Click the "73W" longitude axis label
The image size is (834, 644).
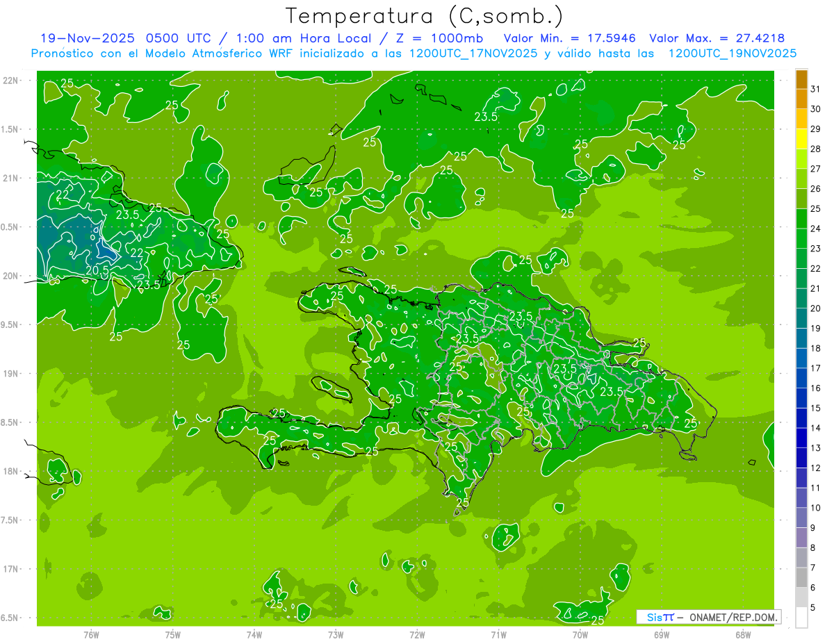336,634
